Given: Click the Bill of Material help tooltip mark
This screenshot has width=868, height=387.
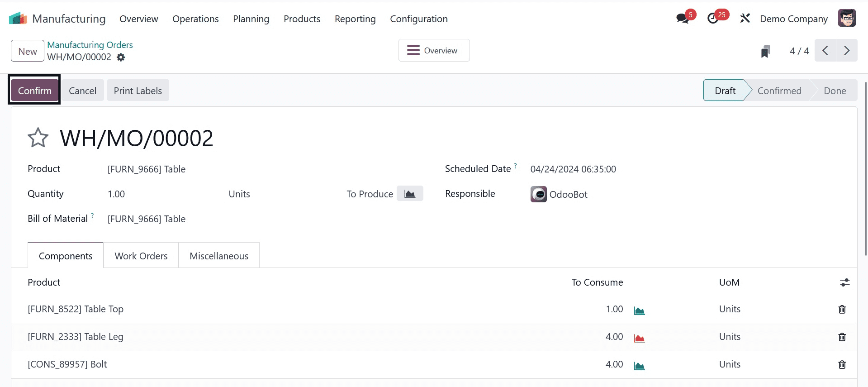Looking at the screenshot, I should 92,215.
